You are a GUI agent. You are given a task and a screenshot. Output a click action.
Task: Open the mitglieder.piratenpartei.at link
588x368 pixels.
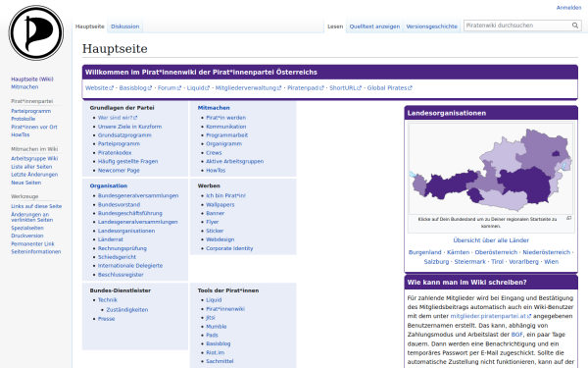coord(490,316)
